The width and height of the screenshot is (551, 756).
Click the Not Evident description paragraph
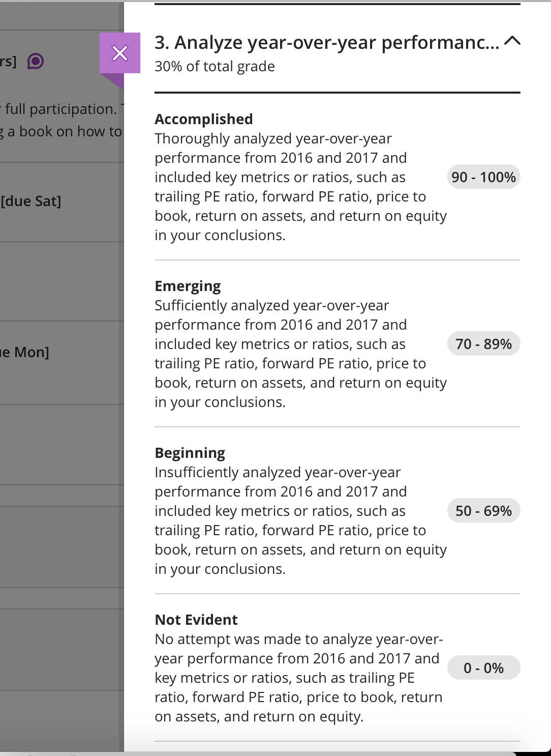click(299, 678)
